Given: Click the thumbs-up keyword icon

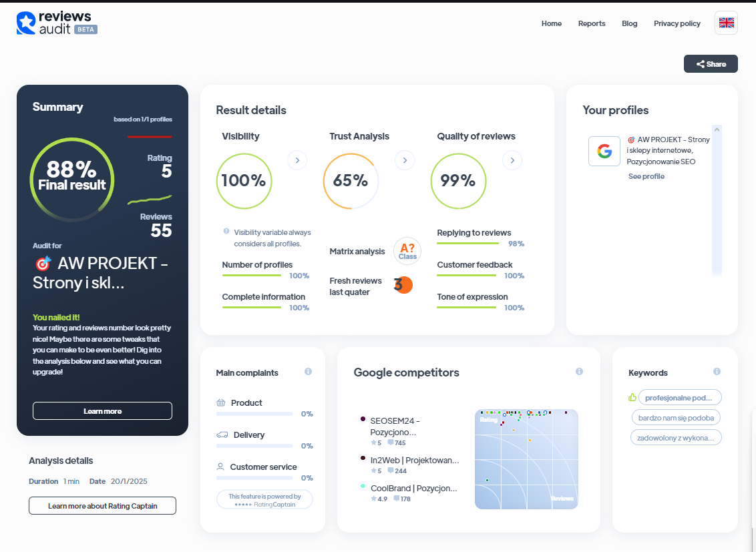Looking at the screenshot, I should click(x=632, y=397).
